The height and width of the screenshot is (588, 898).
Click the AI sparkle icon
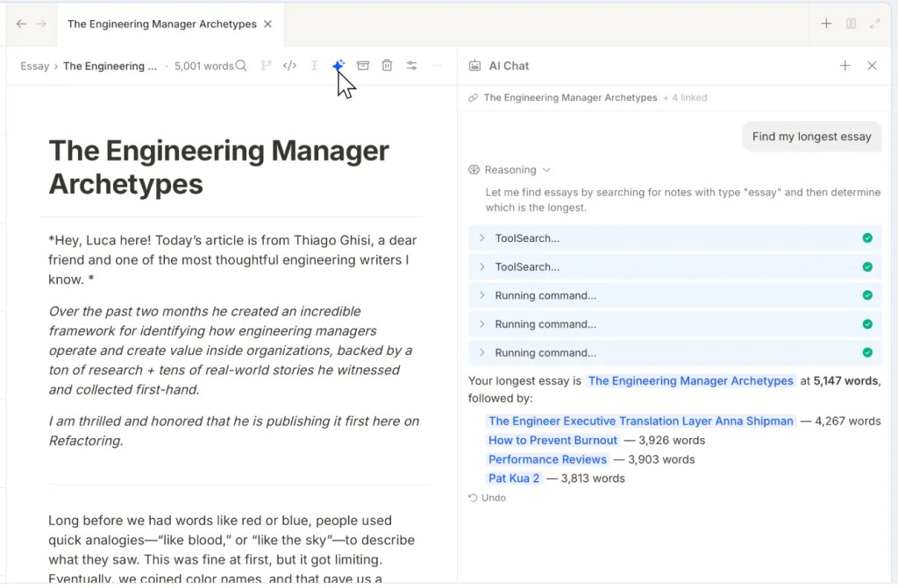[x=339, y=66]
